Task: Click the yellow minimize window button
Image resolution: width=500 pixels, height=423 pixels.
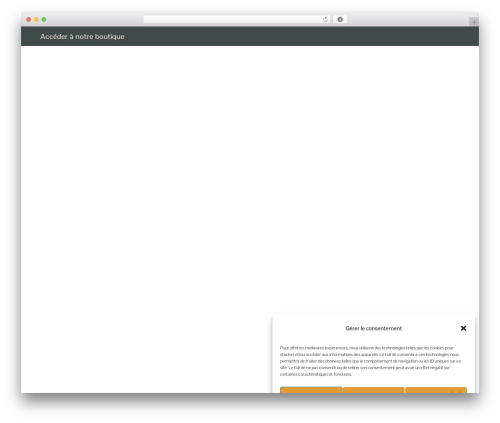Action: (36, 20)
